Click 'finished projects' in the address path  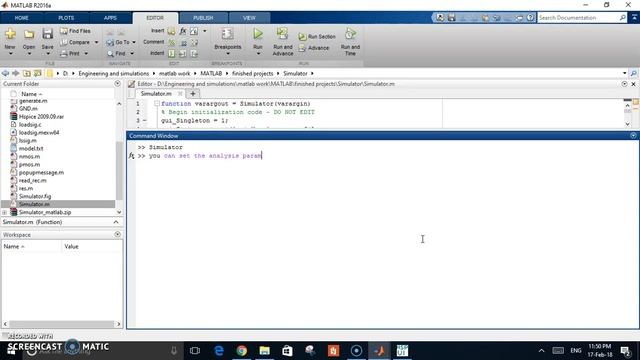pos(253,73)
